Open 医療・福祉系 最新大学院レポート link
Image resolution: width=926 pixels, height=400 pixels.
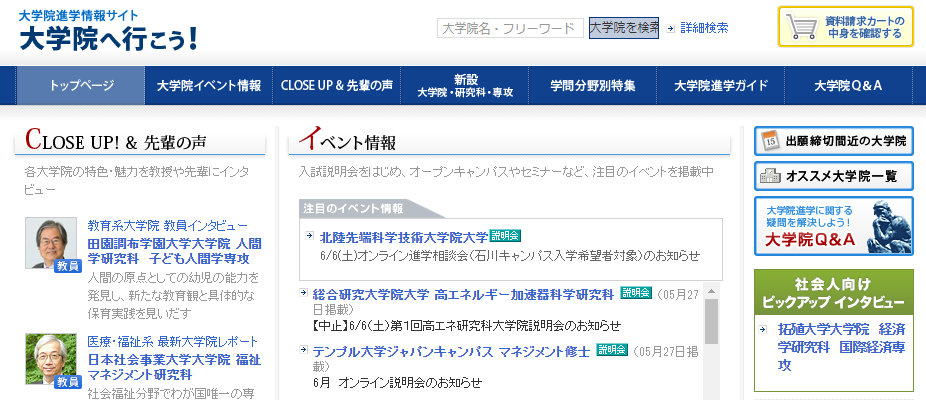(172, 342)
